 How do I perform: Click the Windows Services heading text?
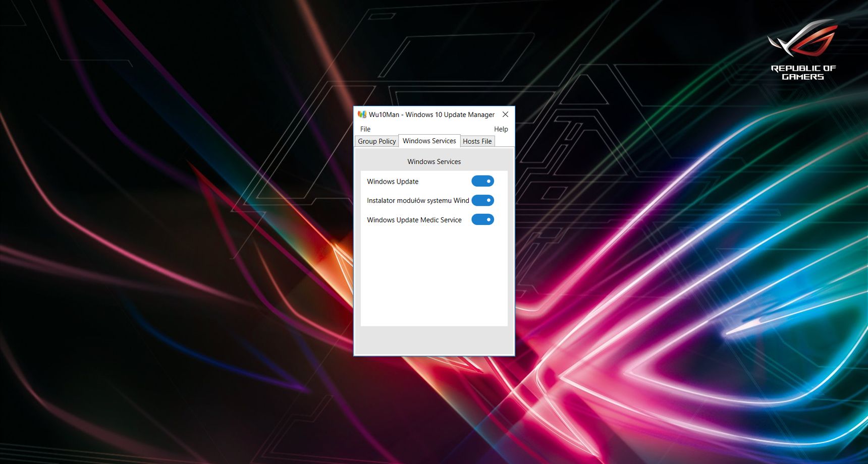[x=434, y=162]
